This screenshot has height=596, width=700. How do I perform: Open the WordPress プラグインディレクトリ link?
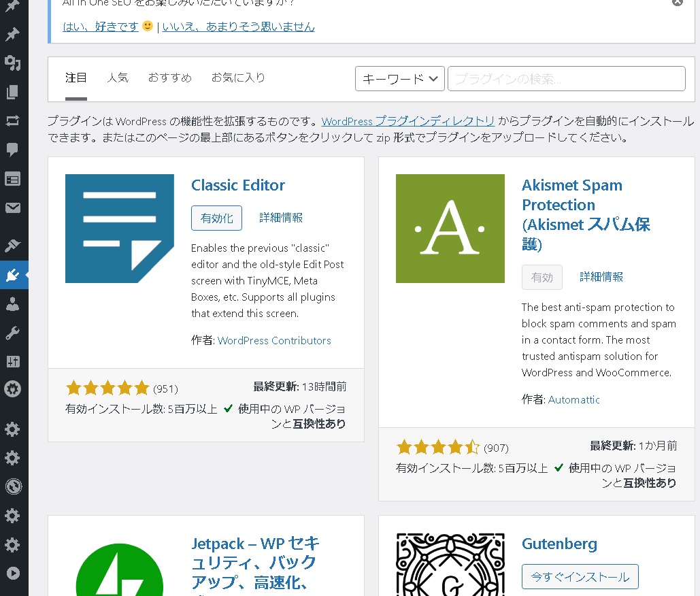408,121
